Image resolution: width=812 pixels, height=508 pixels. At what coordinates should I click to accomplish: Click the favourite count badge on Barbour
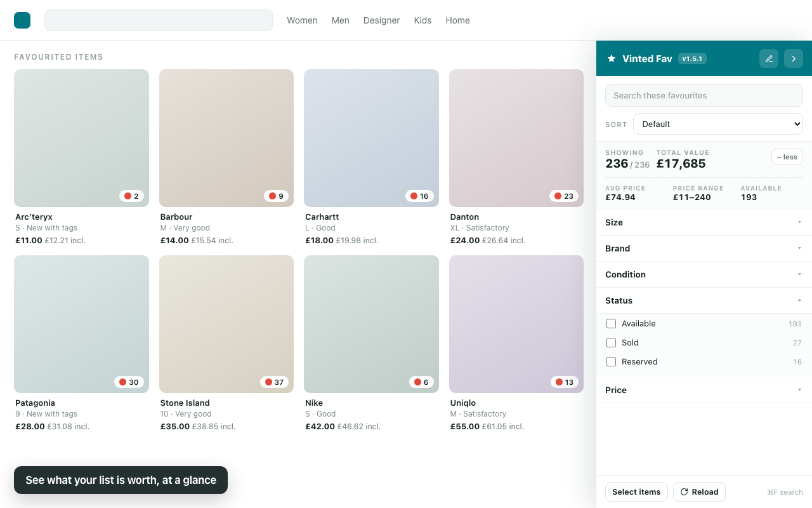[277, 196]
